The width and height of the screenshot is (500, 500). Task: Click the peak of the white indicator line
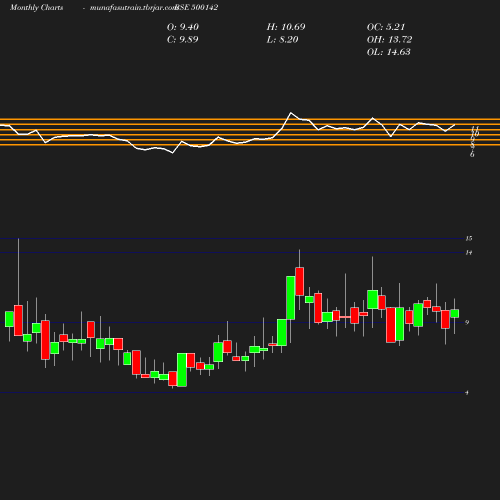[291, 113]
